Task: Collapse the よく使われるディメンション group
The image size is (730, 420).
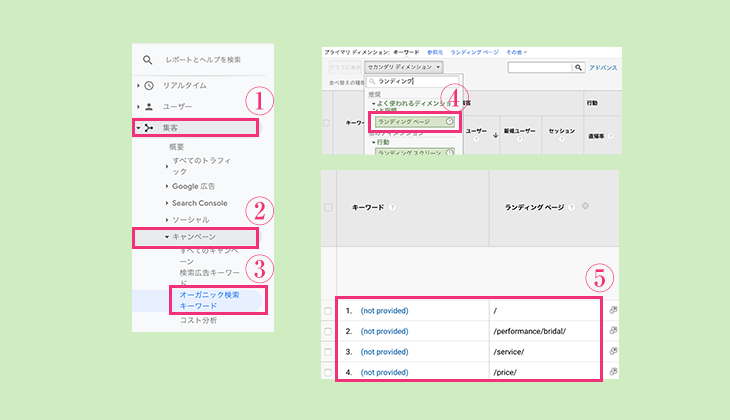Action: click(x=373, y=103)
